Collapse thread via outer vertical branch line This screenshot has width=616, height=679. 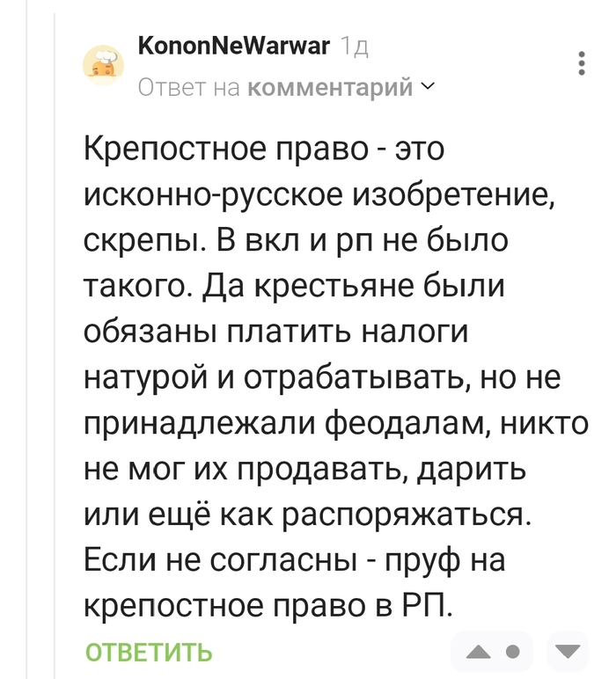pyautogui.click(x=27, y=339)
